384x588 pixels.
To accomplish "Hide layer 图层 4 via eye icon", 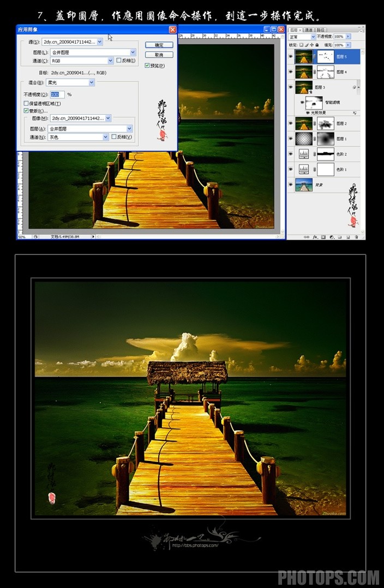I will 290,72.
